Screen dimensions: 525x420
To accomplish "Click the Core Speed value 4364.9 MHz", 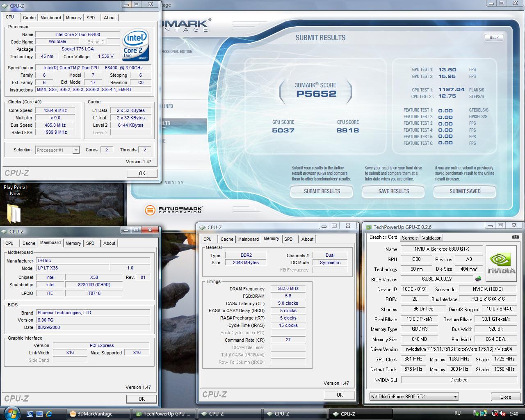I will (55, 110).
